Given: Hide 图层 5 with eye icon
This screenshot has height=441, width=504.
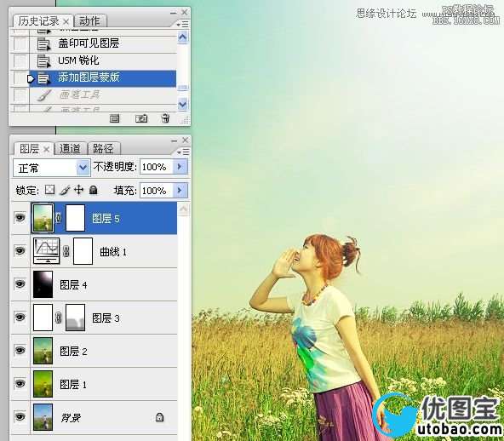Looking at the screenshot, I should point(20,218).
